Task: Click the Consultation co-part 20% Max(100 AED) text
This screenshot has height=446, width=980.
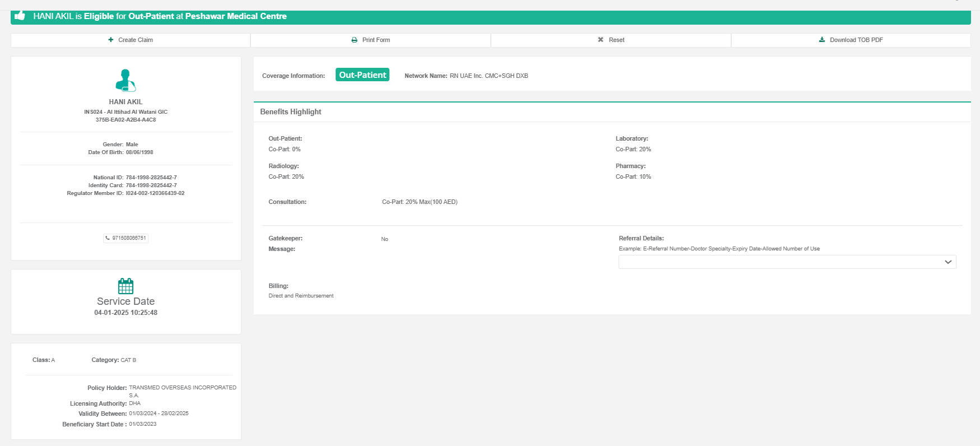Action: (x=420, y=202)
